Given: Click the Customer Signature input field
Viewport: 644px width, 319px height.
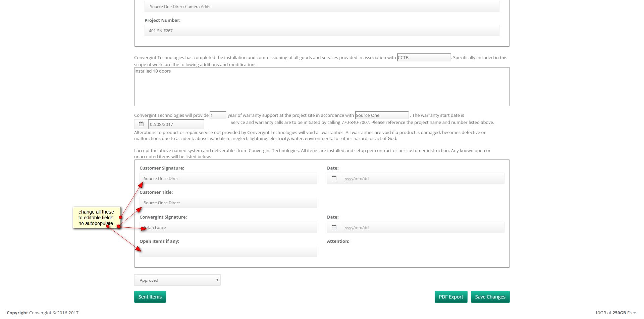Looking at the screenshot, I should [x=228, y=178].
